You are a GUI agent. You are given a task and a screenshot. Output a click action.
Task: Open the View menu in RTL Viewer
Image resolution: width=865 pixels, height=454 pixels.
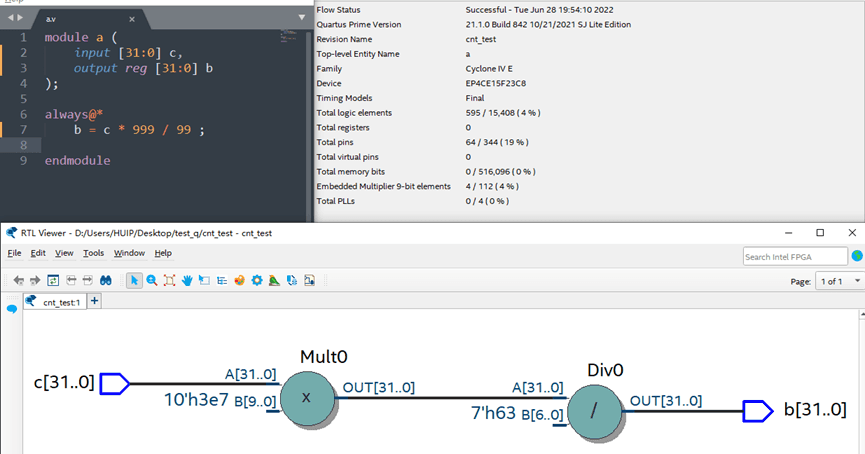[64, 253]
